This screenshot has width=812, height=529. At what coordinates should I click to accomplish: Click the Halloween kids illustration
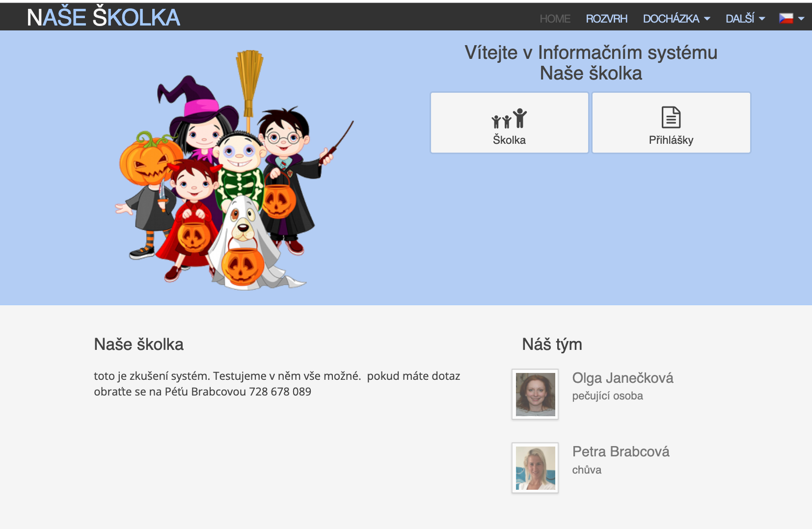coord(234,169)
